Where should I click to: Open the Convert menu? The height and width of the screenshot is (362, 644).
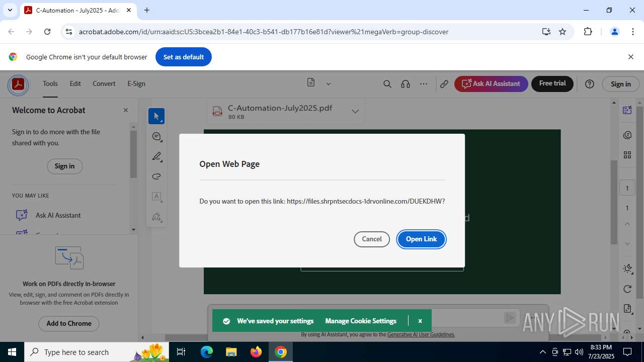[104, 83]
